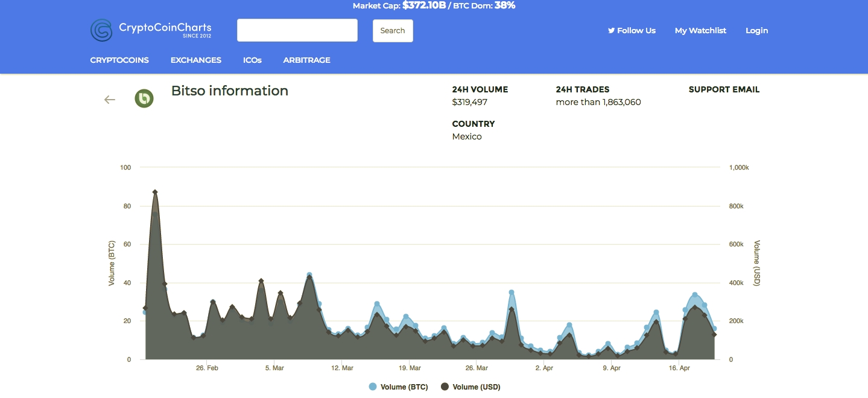Click the 800k right axis label
This screenshot has height=398, width=868.
coord(737,206)
